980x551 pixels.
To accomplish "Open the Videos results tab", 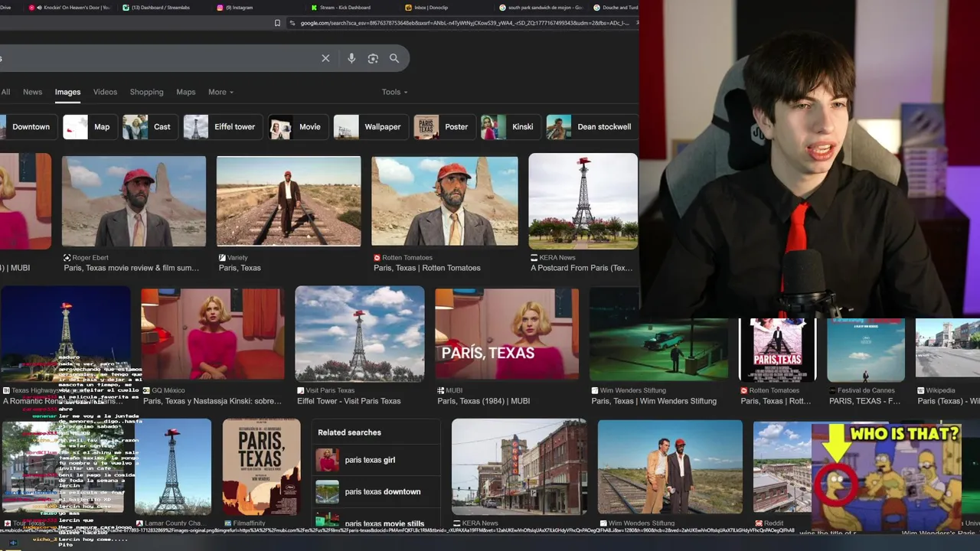I will click(105, 92).
